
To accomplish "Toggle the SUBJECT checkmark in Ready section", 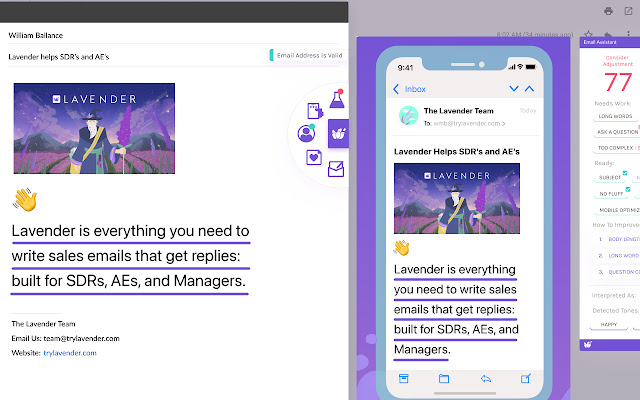I will (624, 173).
